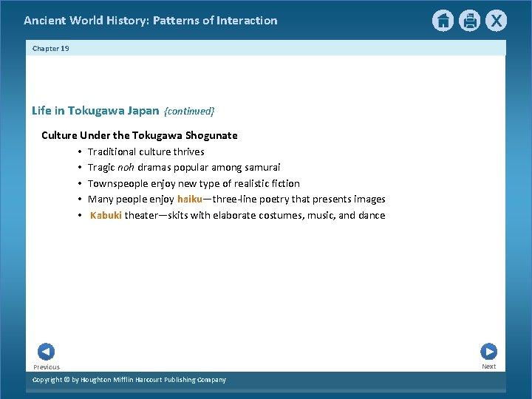The height and width of the screenshot is (399, 532).
Task: Click the Chapter 19 header label
Action: point(50,49)
